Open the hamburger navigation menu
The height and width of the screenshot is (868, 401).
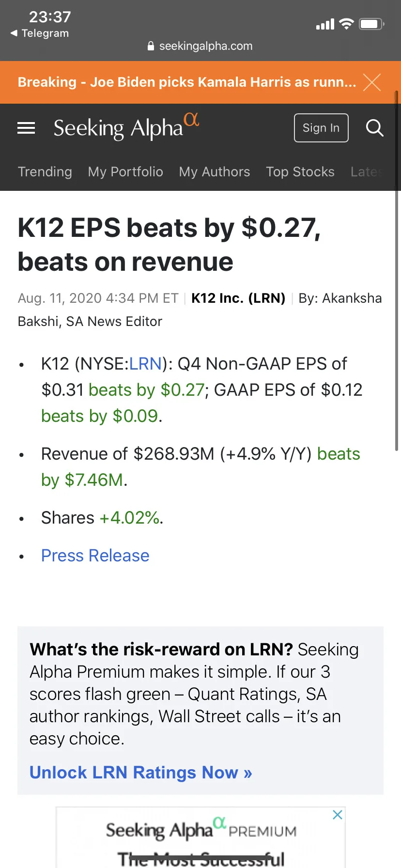(26, 128)
